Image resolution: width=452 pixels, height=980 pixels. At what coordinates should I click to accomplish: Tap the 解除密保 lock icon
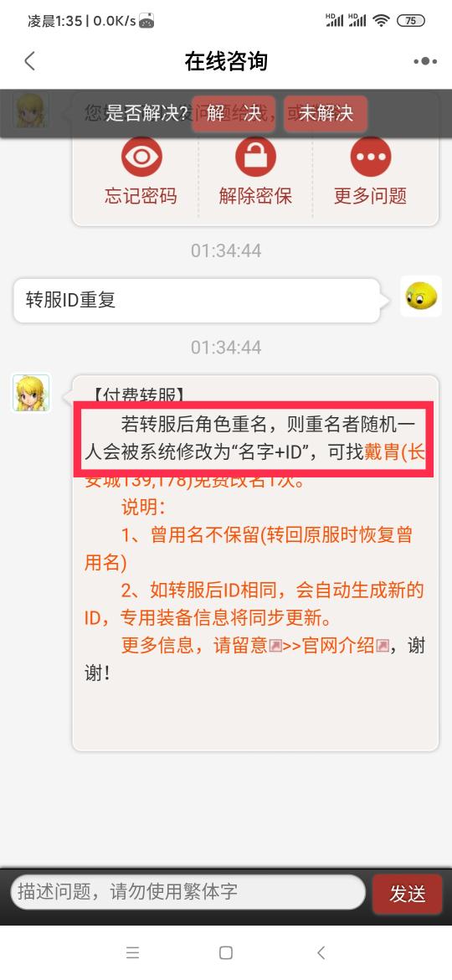255,157
